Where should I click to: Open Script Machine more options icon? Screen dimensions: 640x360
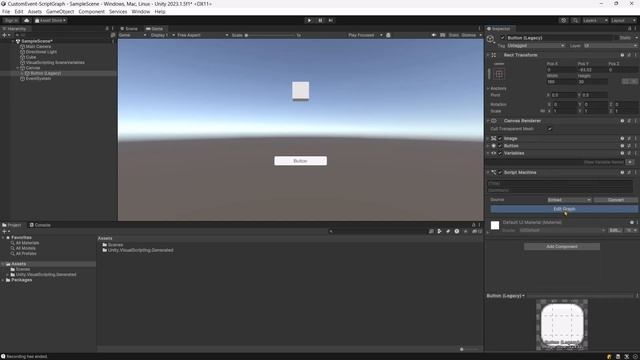636,172
